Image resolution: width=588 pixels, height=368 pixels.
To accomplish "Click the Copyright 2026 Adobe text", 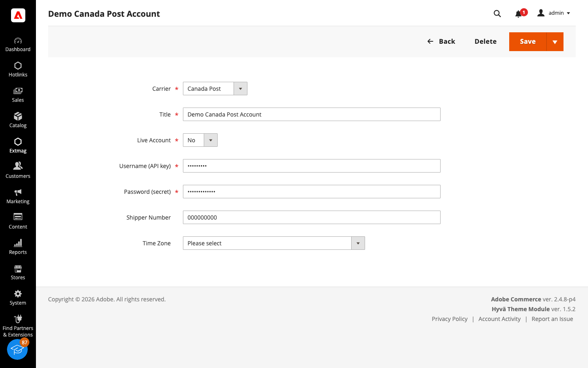I will point(107,299).
